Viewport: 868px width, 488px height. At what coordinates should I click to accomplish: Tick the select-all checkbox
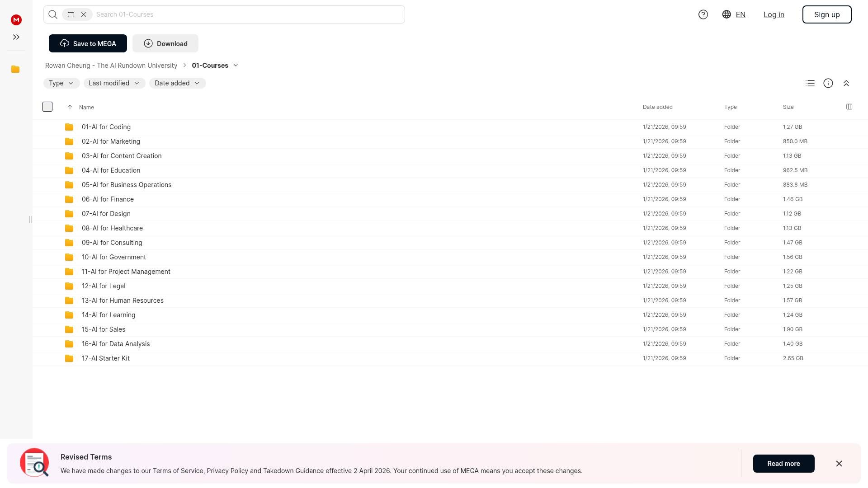(47, 107)
